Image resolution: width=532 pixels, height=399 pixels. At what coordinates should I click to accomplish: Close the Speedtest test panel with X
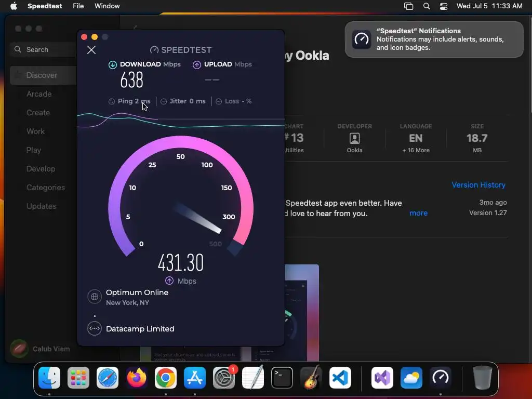click(x=91, y=50)
